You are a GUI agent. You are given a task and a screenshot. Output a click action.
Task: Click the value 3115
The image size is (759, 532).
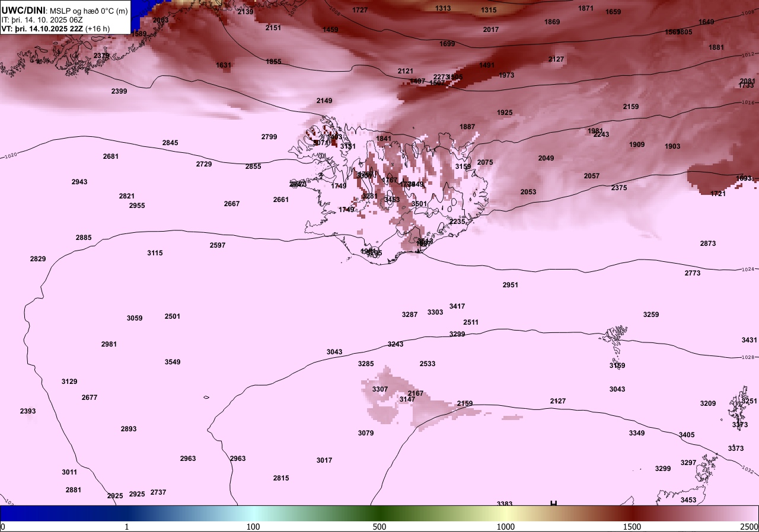155,253
